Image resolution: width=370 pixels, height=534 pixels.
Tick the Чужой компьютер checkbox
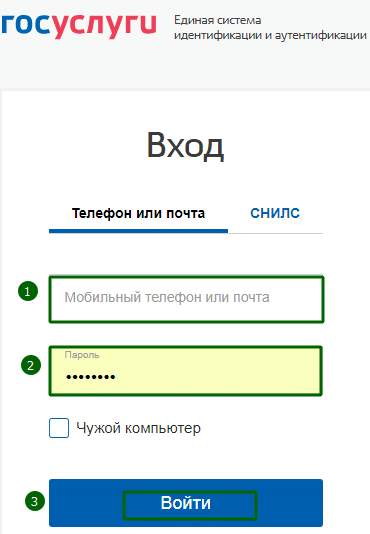pyautogui.click(x=59, y=428)
